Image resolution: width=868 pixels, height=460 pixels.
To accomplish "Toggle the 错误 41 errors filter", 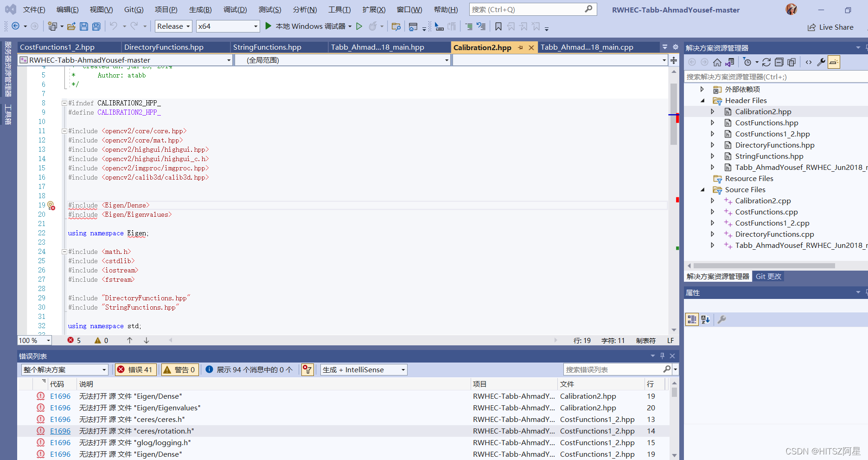I will pyautogui.click(x=135, y=369).
